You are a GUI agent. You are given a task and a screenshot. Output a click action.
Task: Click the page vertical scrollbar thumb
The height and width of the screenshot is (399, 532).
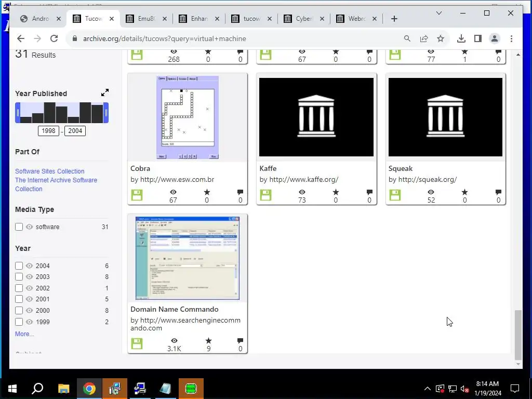pyautogui.click(x=518, y=335)
